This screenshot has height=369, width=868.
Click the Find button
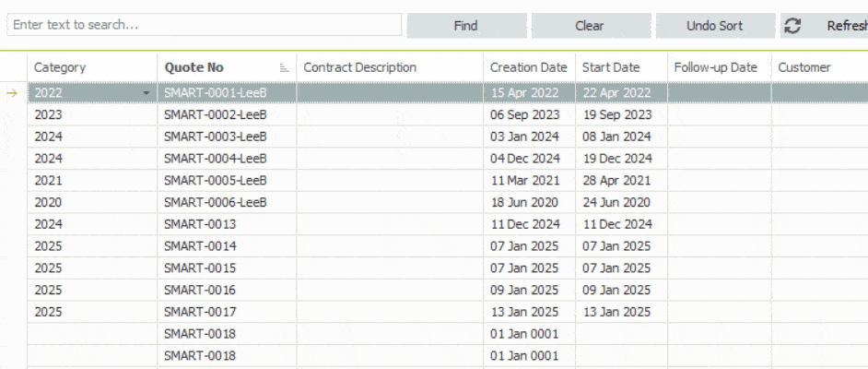[466, 26]
